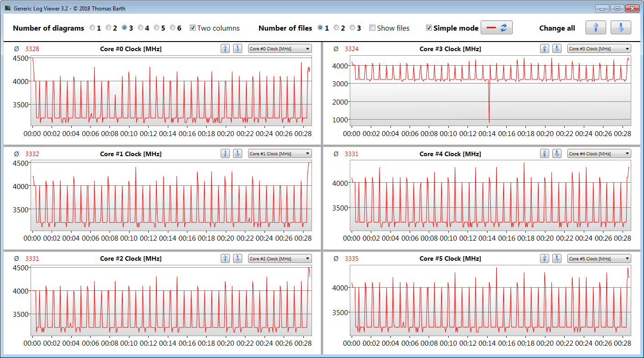Select 1 for Number of diagrams

click(x=93, y=28)
